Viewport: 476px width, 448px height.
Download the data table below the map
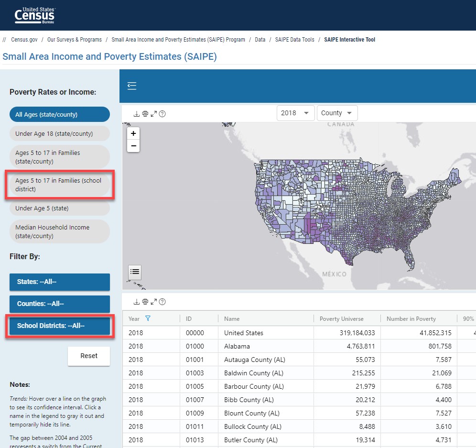click(x=136, y=302)
